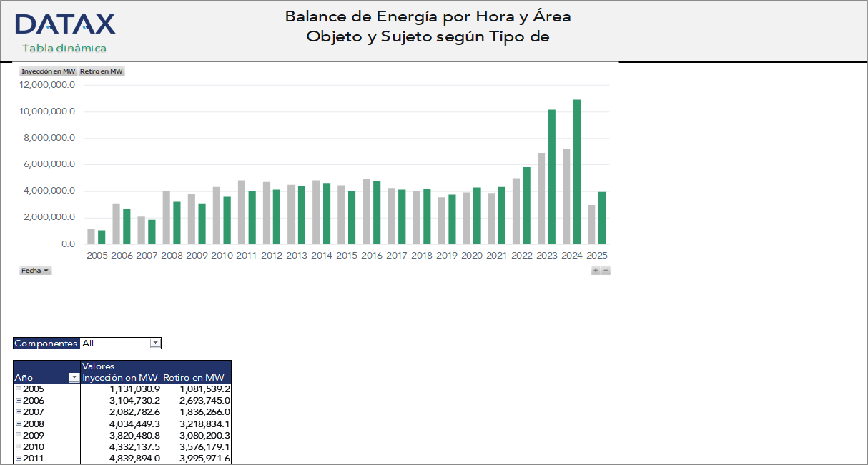868x465 pixels.
Task: Click the "−" collapse field icon on the chart
Action: click(604, 271)
